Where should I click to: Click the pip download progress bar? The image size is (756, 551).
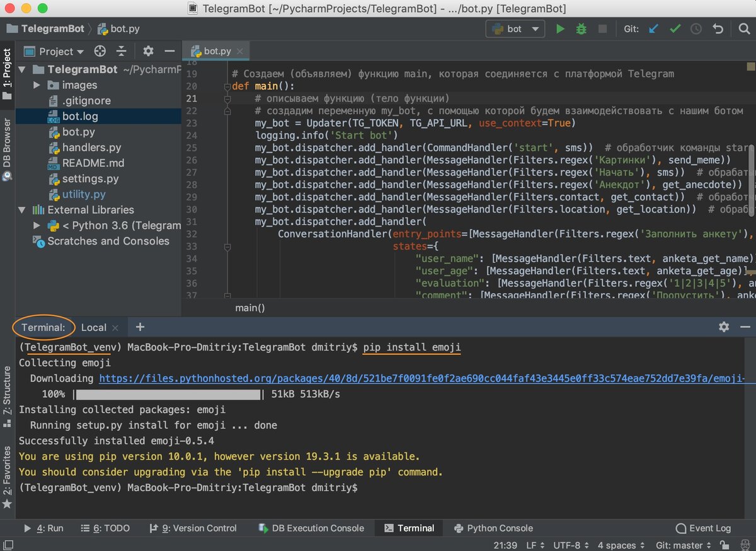169,394
